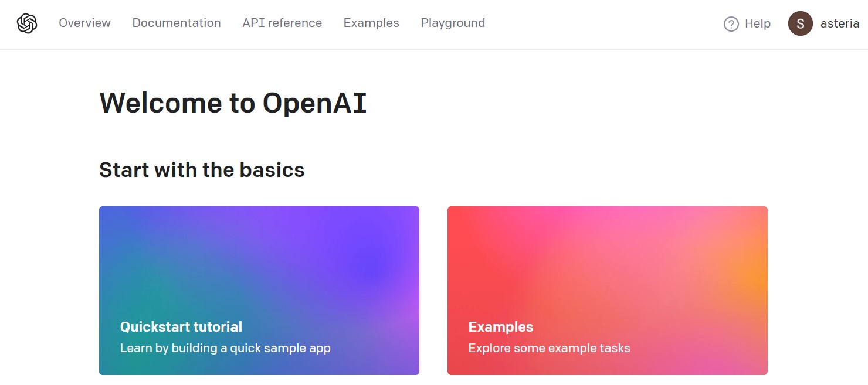The height and width of the screenshot is (385, 868).
Task: Click the OpenAI logo icon
Action: (x=27, y=23)
